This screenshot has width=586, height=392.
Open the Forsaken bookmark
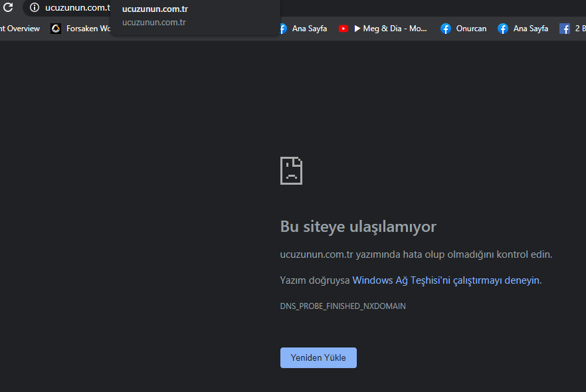pyautogui.click(x=81, y=29)
